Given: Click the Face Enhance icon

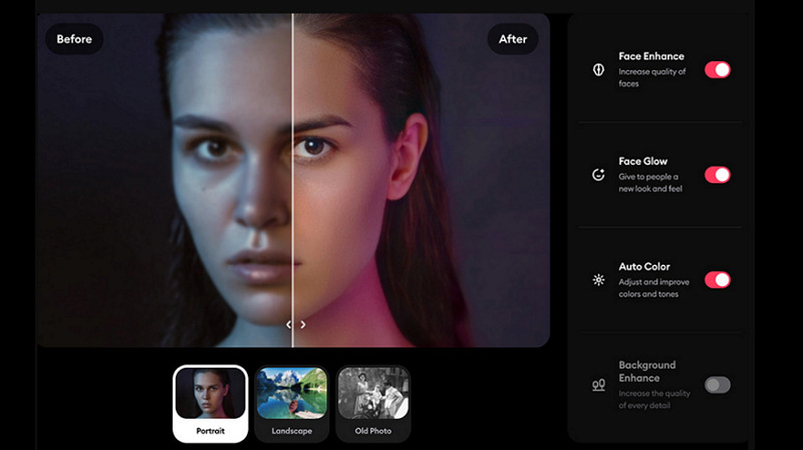Looking at the screenshot, I should (598, 70).
